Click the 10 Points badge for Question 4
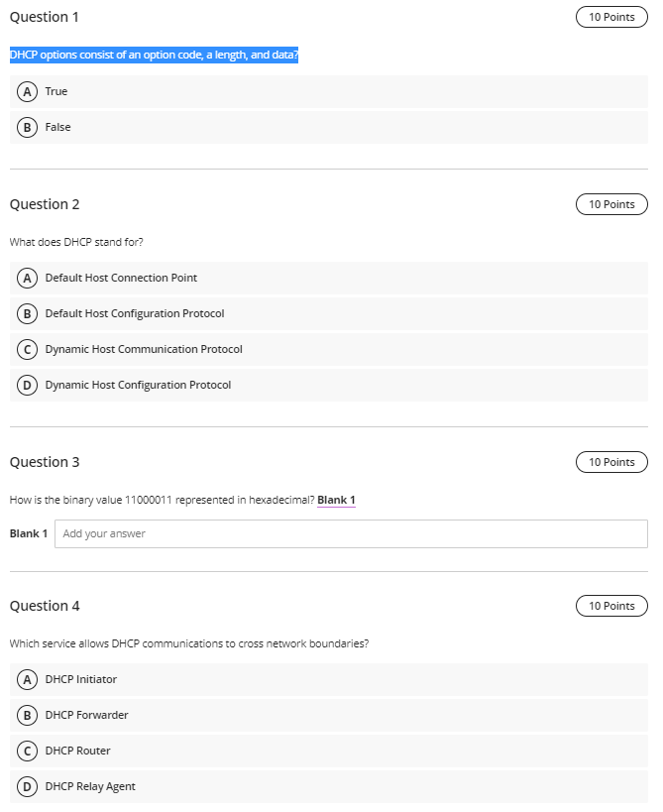The height and width of the screenshot is (812, 663). 611,606
